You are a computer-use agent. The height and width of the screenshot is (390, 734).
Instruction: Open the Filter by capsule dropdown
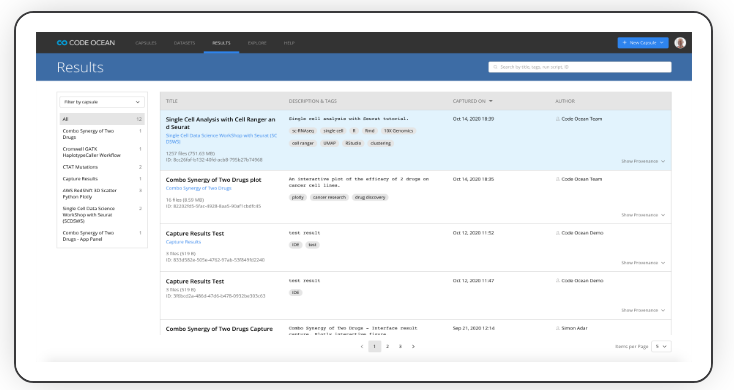tap(102, 102)
